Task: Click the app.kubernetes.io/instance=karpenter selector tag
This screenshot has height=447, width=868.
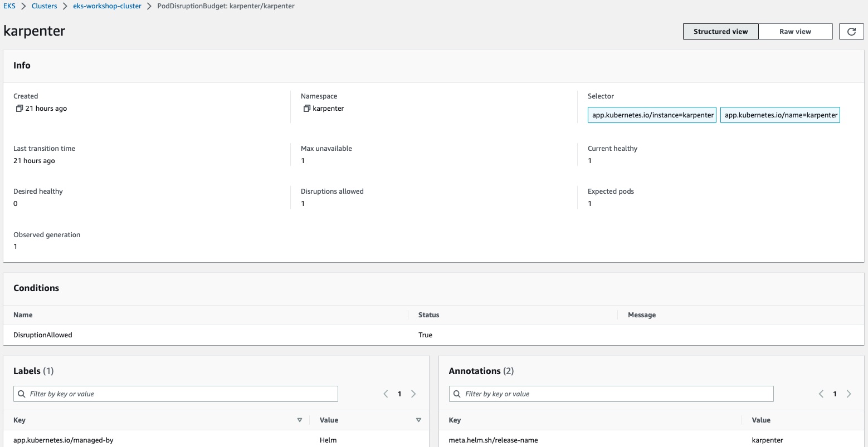Action: (x=652, y=115)
